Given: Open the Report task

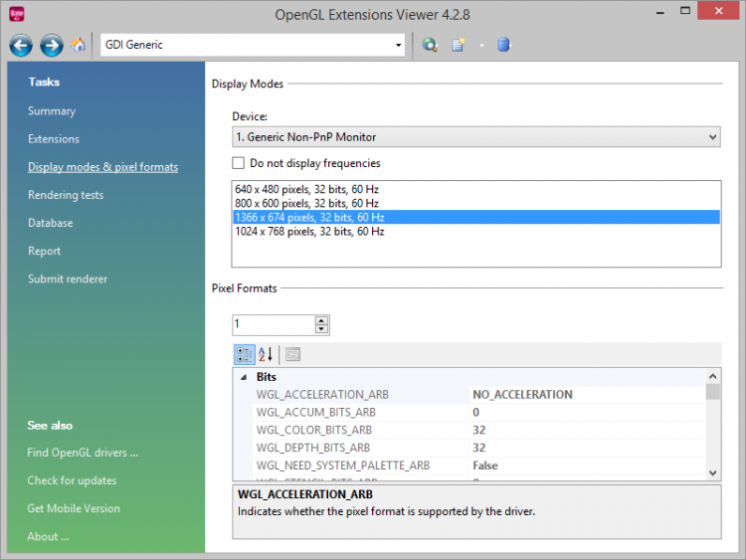Looking at the screenshot, I should (44, 251).
